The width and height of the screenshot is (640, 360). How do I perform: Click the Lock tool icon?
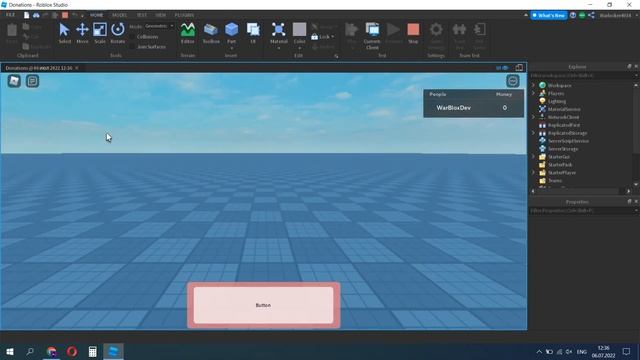click(314, 37)
